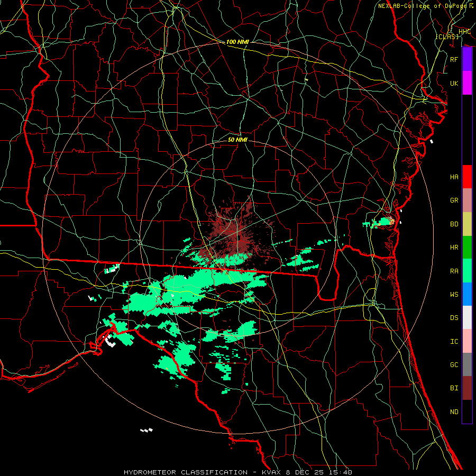Click the UK magenta legend swatch
This screenshot has height=476, width=476.
point(467,83)
